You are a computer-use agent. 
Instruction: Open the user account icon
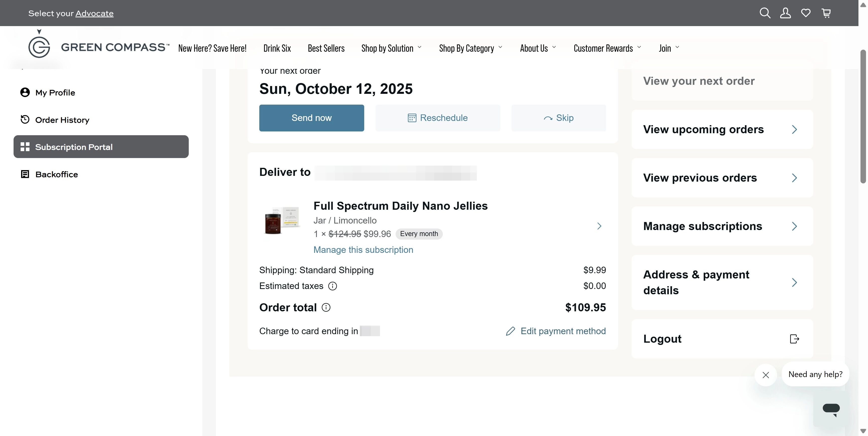pos(785,13)
